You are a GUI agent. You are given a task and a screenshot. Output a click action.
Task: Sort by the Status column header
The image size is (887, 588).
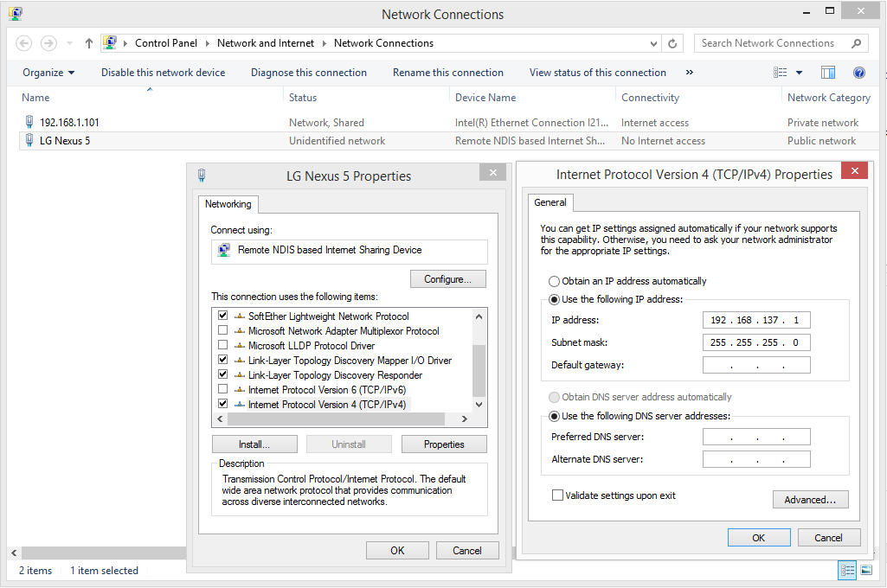[303, 97]
